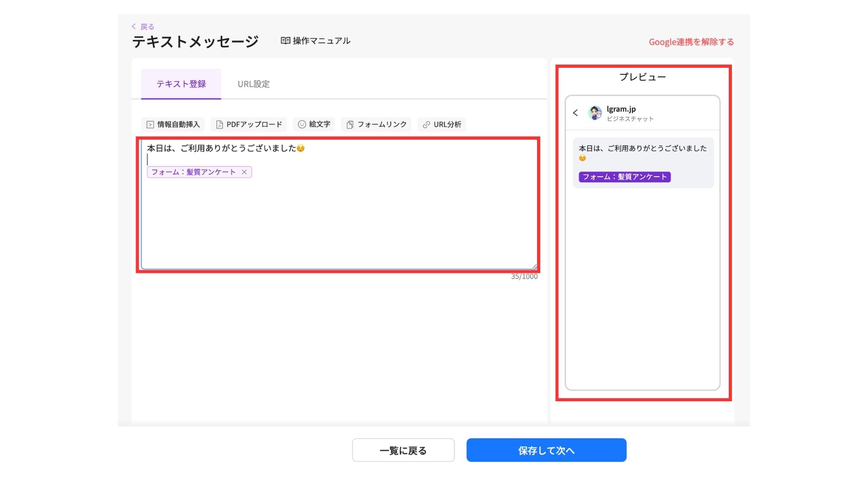Switch to the URL設定 tab
Viewport: 868px width, 488px height.
pos(253,84)
